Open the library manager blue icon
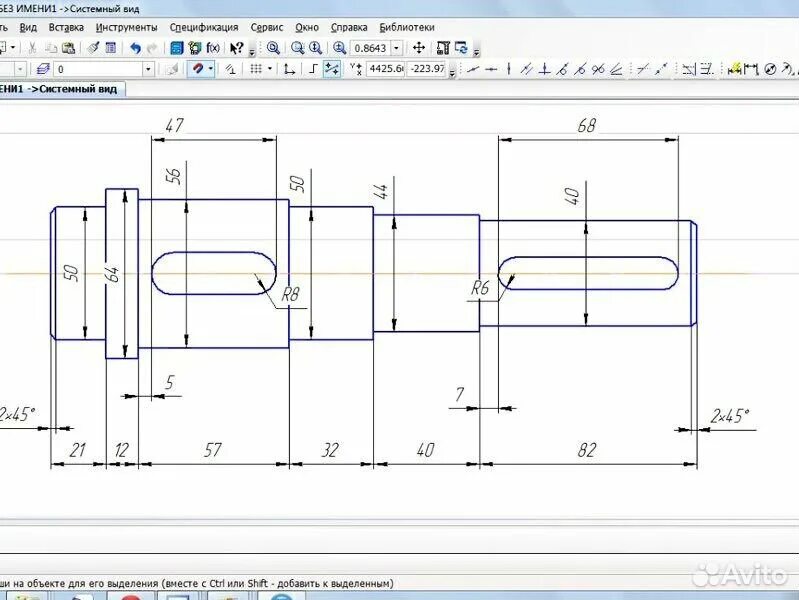Screen dimensions: 799x600 tap(176, 48)
